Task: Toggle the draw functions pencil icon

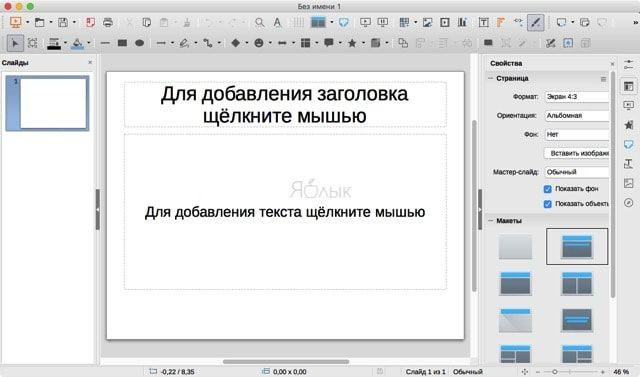Action: 536,22
